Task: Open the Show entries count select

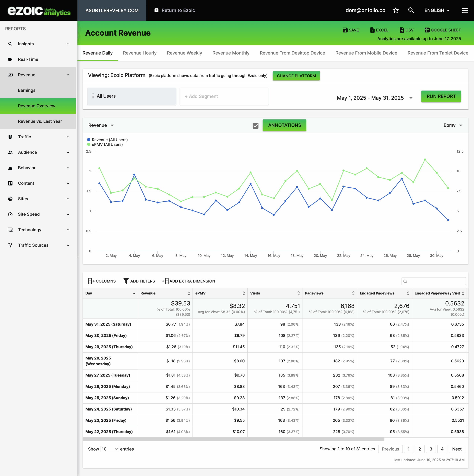Action: pos(110,449)
